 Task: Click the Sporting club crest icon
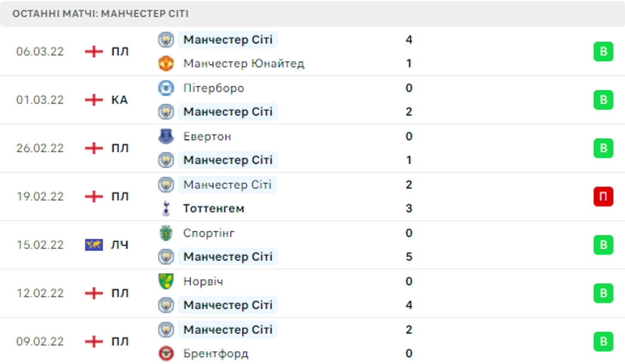click(x=166, y=233)
